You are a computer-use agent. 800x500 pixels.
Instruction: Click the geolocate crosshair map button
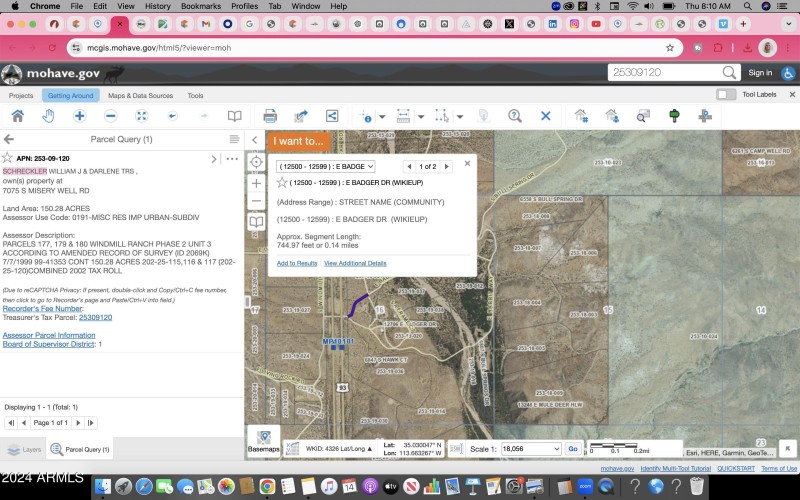click(256, 162)
